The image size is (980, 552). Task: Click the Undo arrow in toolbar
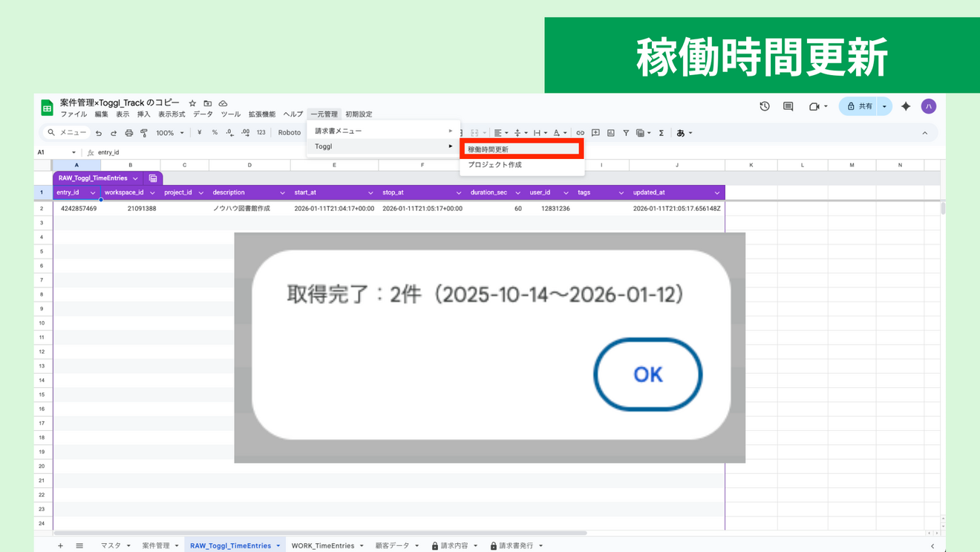click(x=99, y=133)
